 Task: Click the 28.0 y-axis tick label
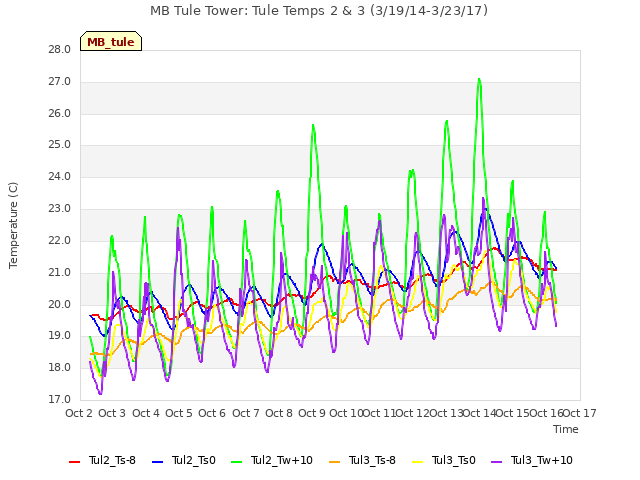(60, 50)
